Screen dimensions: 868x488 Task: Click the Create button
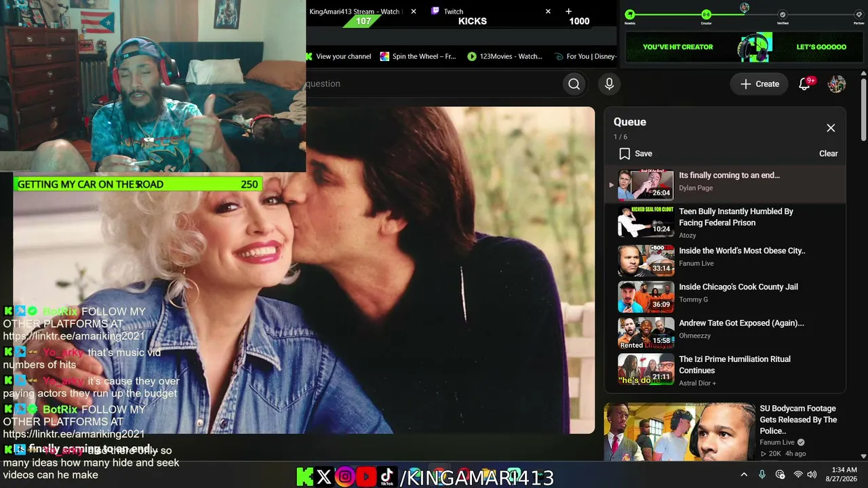[x=759, y=84]
